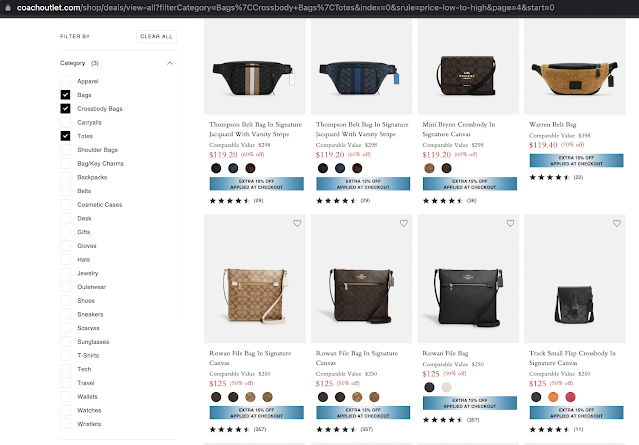The width and height of the screenshot is (639, 445).
Task: Open the Mini Brynn Crossbody product image
Action: pyautogui.click(x=468, y=66)
